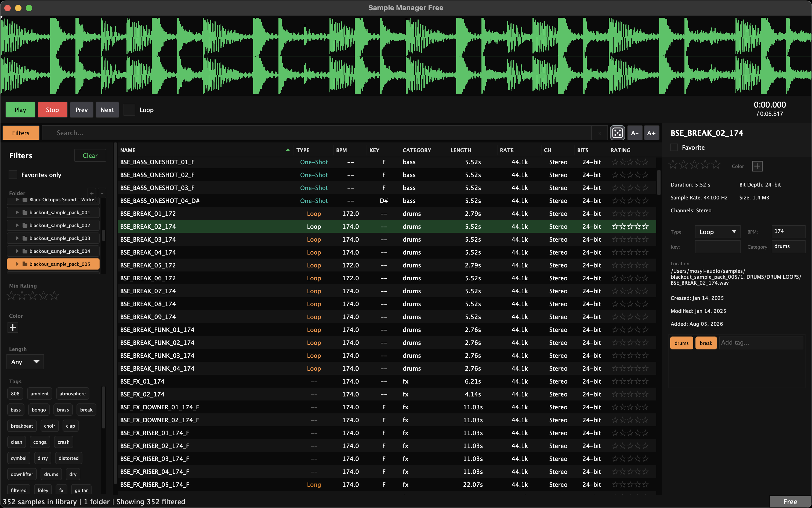The image size is (812, 508).
Task: Decrease font size with A- button
Action: 635,133
